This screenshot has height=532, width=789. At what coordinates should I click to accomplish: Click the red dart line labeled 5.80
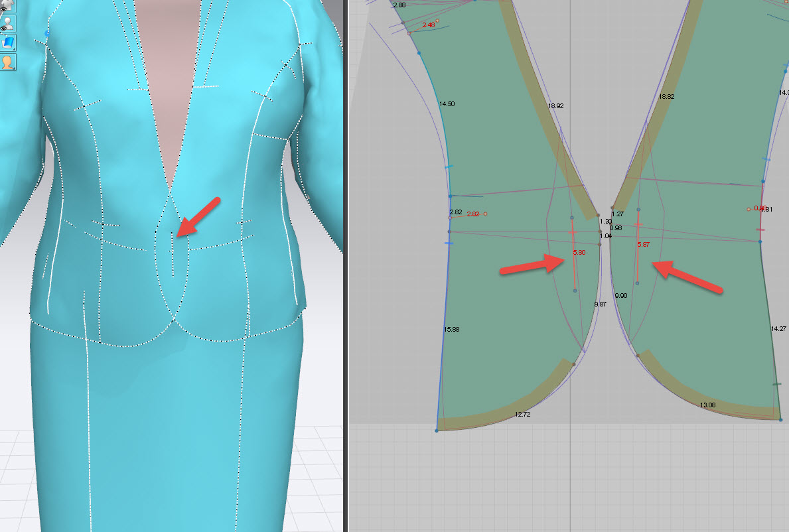(573, 254)
